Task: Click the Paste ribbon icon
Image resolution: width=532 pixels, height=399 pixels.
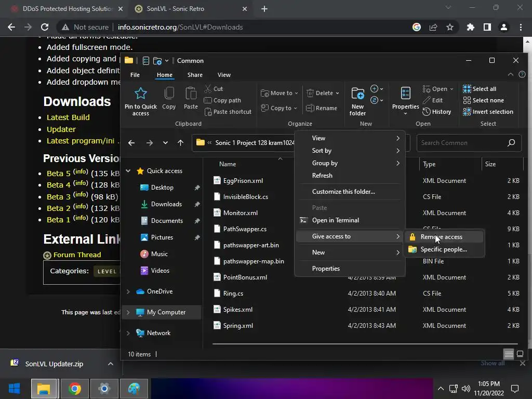Action: (x=191, y=94)
